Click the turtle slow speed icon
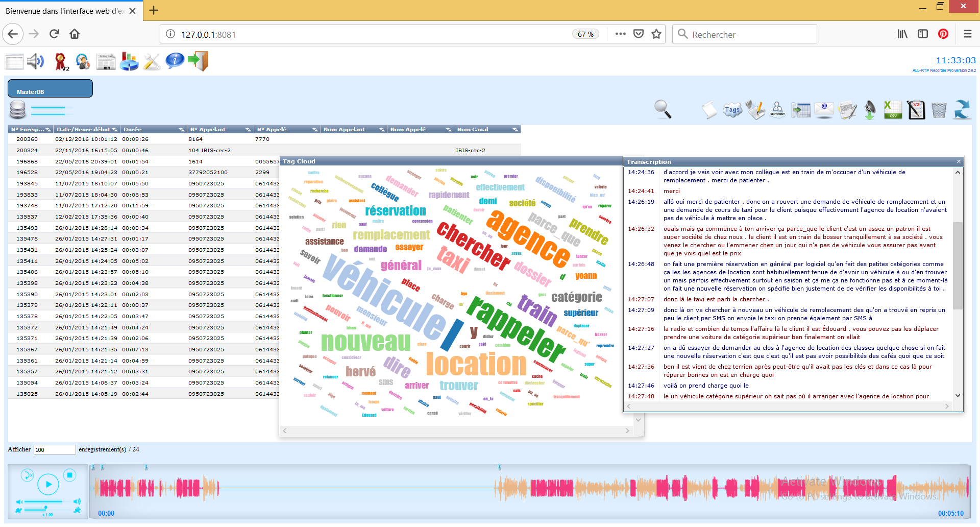 (19, 510)
